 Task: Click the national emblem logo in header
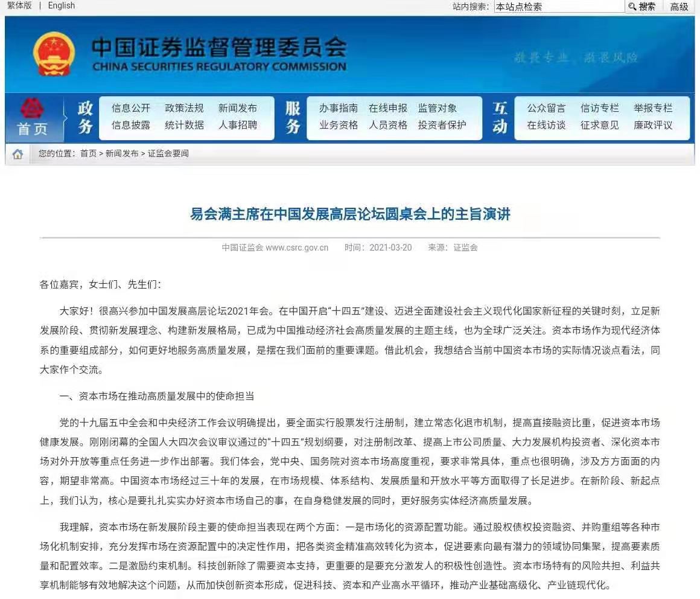(x=54, y=54)
